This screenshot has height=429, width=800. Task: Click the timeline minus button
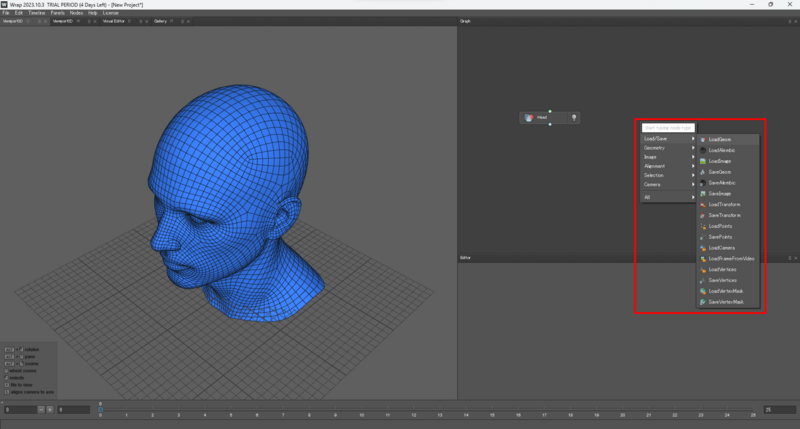coord(41,410)
